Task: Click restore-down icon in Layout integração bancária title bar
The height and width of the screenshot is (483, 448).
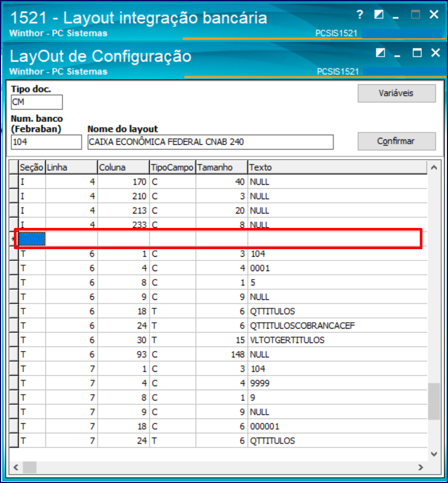Action: coord(378,14)
